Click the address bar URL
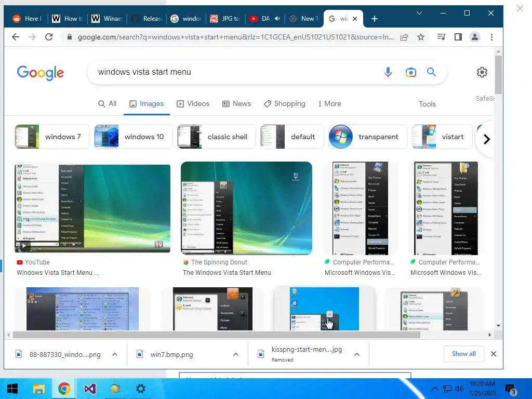The image size is (532, 399). click(235, 37)
